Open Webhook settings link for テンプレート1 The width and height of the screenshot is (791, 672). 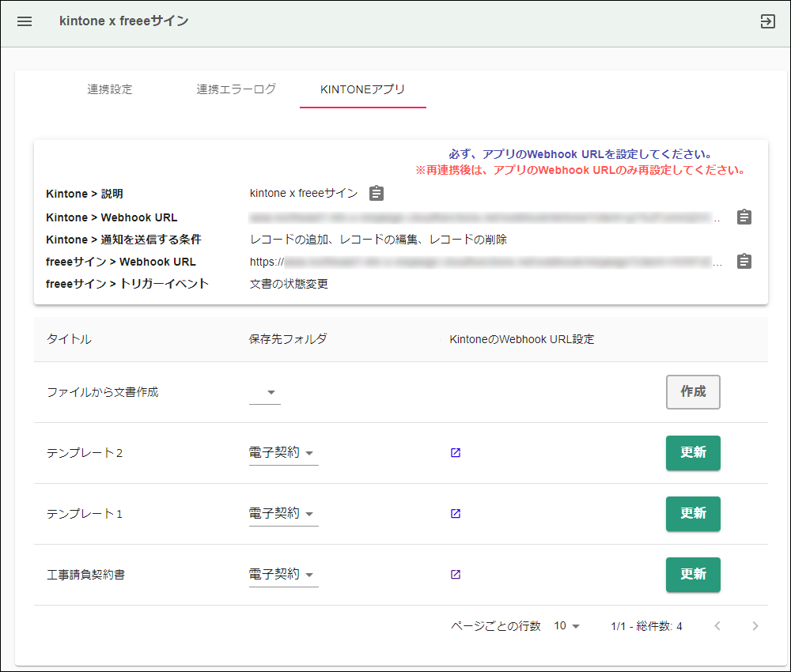click(x=456, y=514)
